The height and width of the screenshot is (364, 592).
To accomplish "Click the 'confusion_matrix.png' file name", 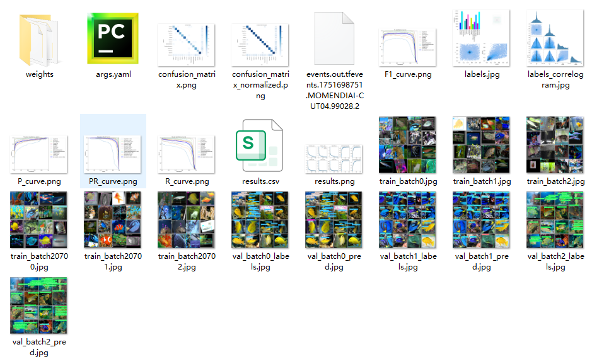I will [x=187, y=79].
